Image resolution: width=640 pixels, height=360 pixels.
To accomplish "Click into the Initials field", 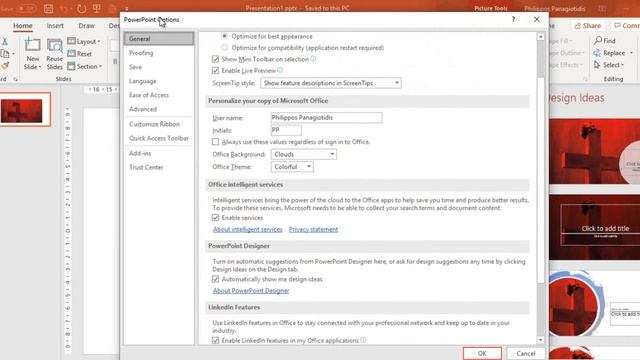I will [x=286, y=130].
